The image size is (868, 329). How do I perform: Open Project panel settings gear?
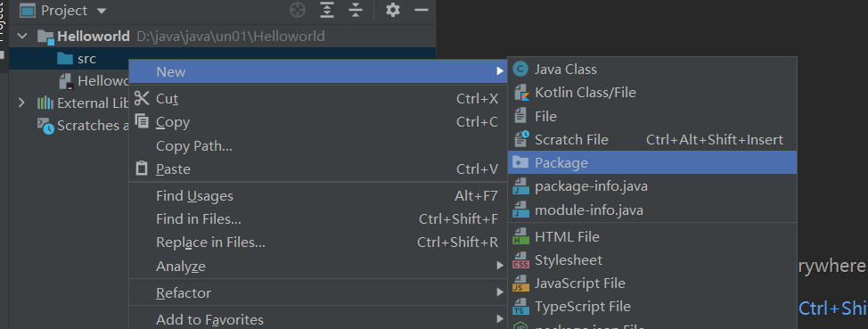pos(392,10)
